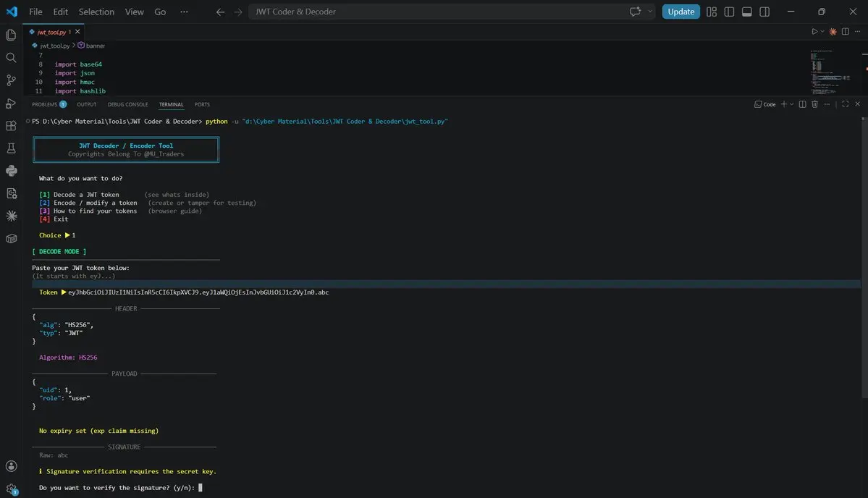868x498 pixels.
Task: Click 'No expiry set' warning text
Action: point(98,431)
